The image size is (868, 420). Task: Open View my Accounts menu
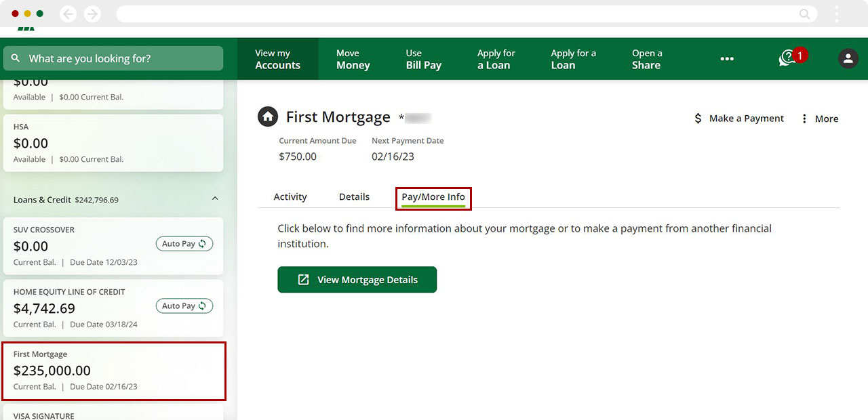[x=277, y=59]
